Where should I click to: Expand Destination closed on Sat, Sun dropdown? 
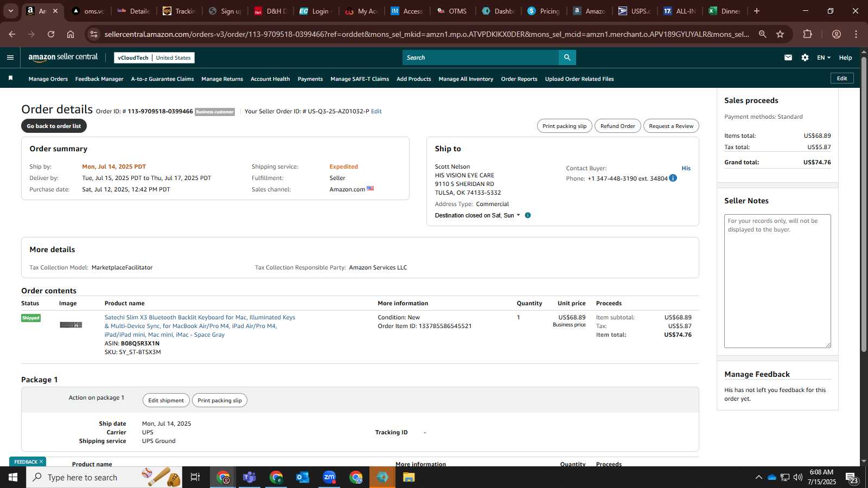[477, 215]
